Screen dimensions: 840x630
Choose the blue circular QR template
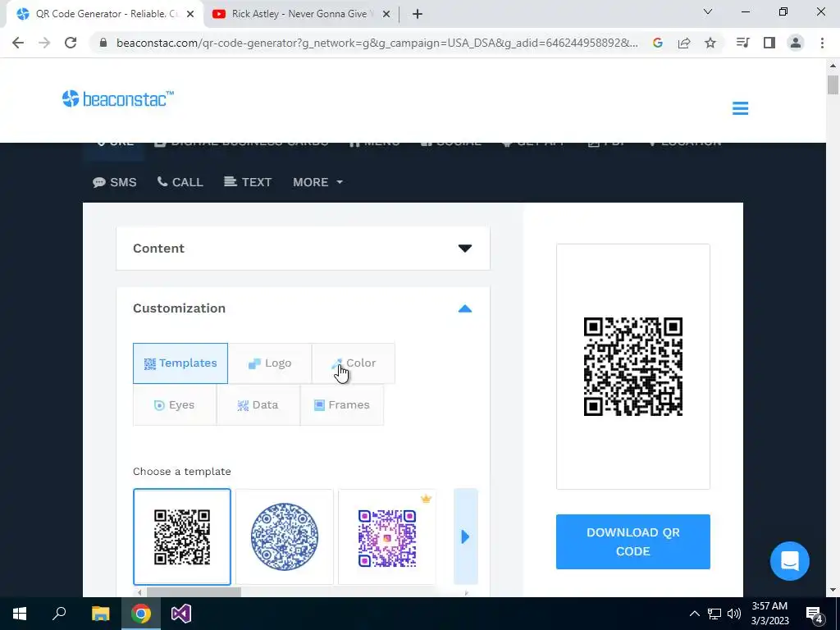285,536
